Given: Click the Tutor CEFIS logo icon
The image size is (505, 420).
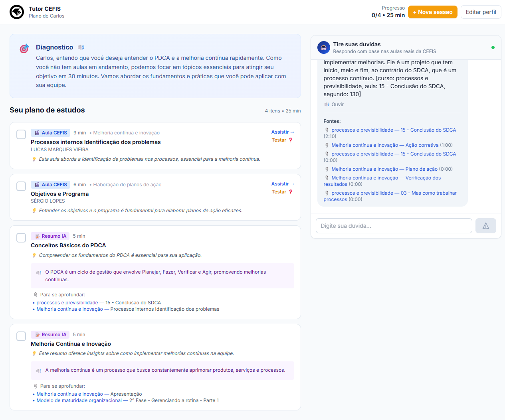Looking at the screenshot, I should 17,12.
